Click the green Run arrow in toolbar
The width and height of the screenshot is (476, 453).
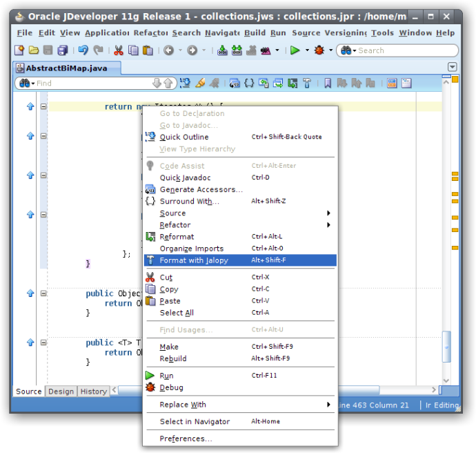point(295,50)
